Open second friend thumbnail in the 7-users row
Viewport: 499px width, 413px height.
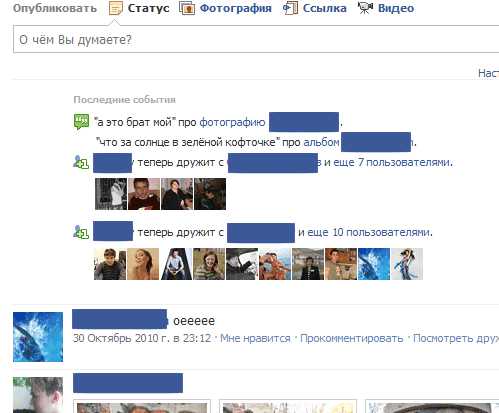pos(144,194)
